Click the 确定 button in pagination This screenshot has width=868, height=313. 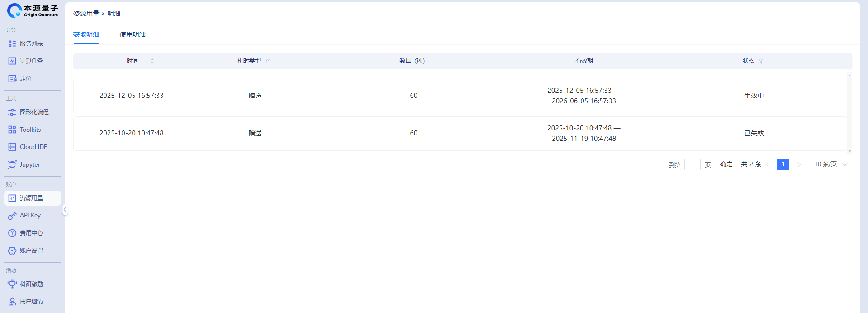coord(726,164)
